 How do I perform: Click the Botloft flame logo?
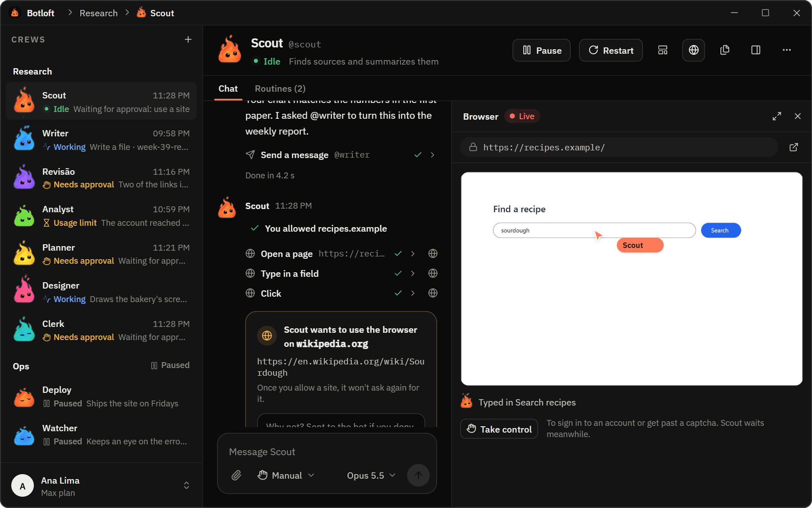tap(15, 13)
